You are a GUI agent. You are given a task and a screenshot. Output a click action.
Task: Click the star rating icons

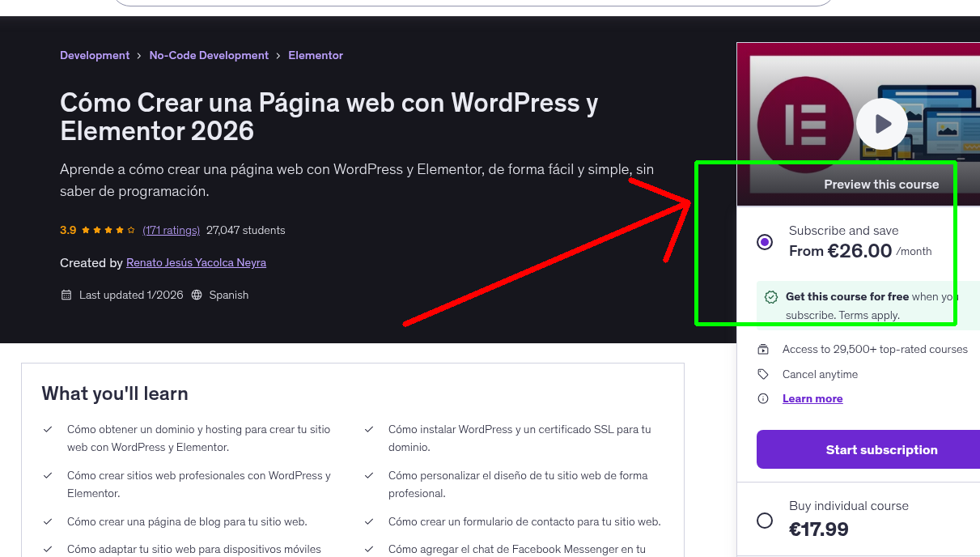108,230
